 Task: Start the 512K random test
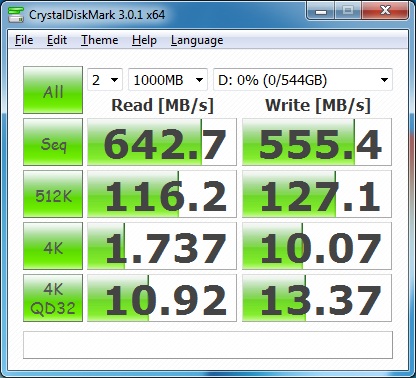pos(53,194)
